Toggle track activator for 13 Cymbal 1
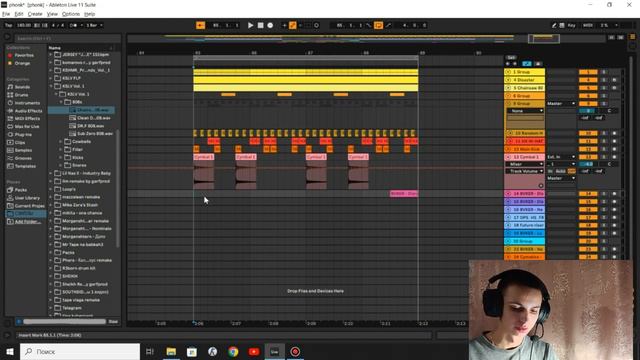The height and width of the screenshot is (360, 640). 588,157
